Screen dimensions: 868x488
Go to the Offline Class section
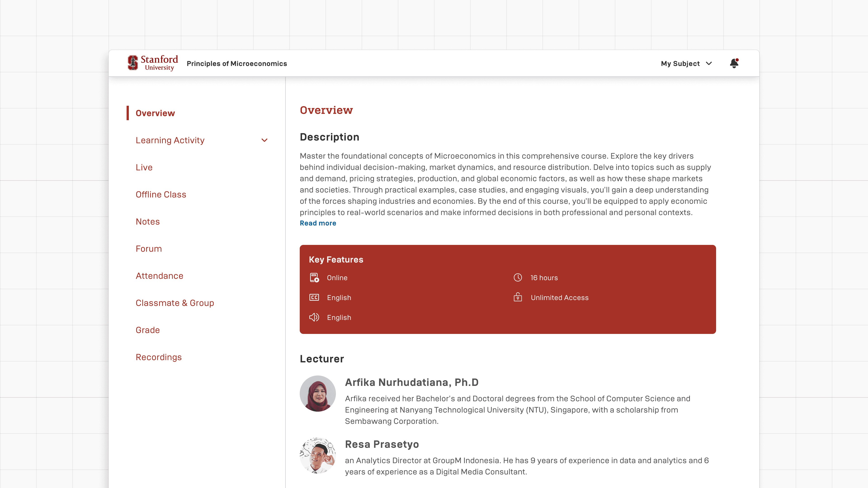(x=161, y=194)
